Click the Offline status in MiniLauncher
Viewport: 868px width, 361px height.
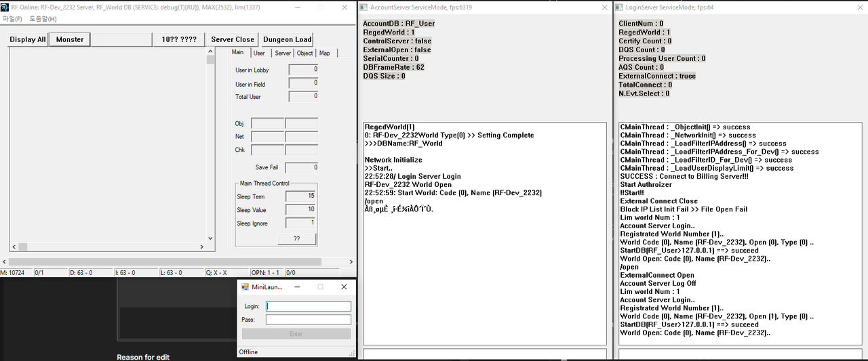249,352
